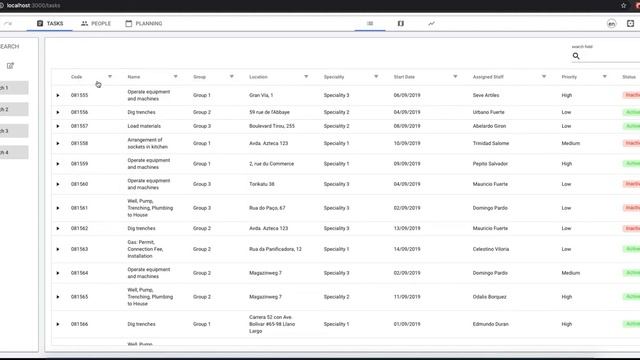
Task: Click 'Trinidad Salome' staff cell
Action: pyautogui.click(x=491, y=143)
